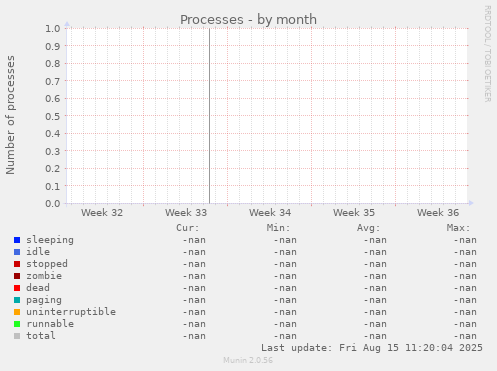Click the dead row Avg value

tap(375, 288)
